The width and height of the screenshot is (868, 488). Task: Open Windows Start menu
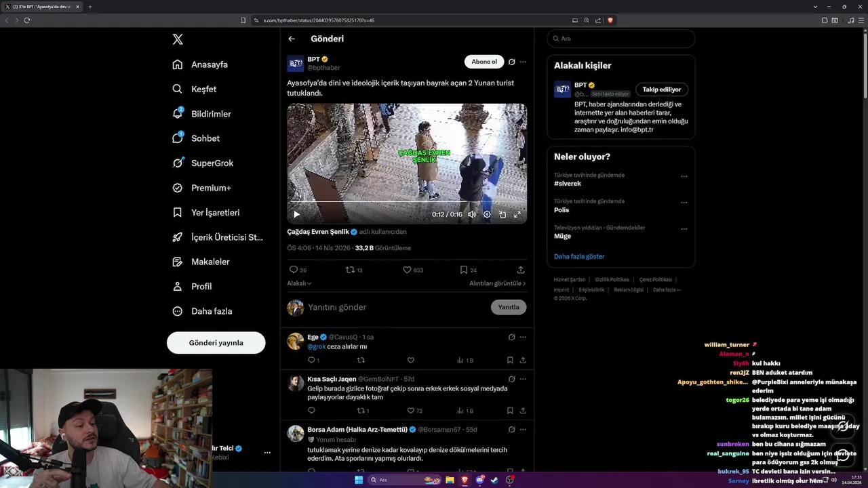pos(359,480)
